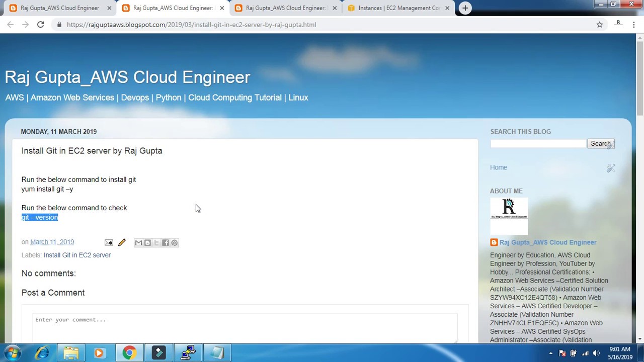644x362 pixels.
Task: Open Chrome three-dot menu
Action: (634, 24)
